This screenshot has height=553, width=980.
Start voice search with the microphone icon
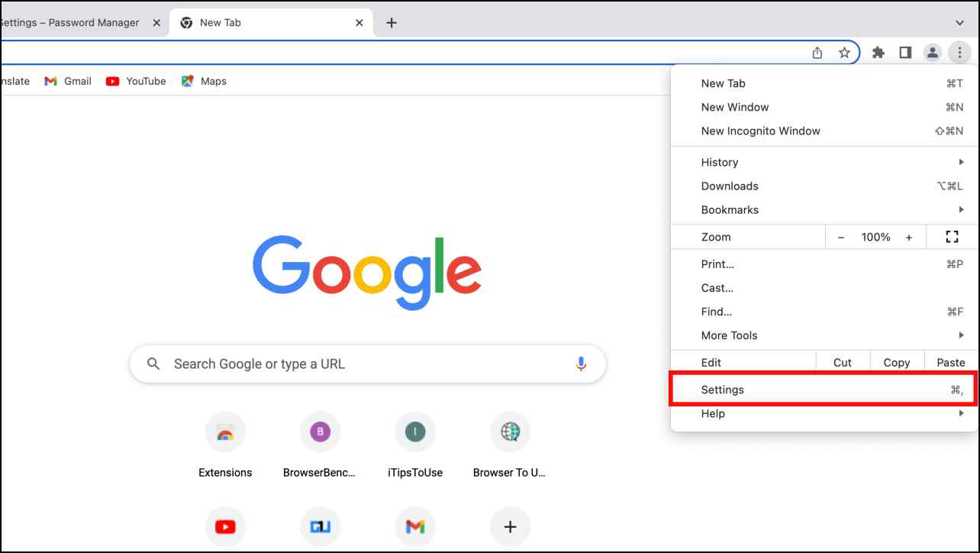(x=581, y=364)
